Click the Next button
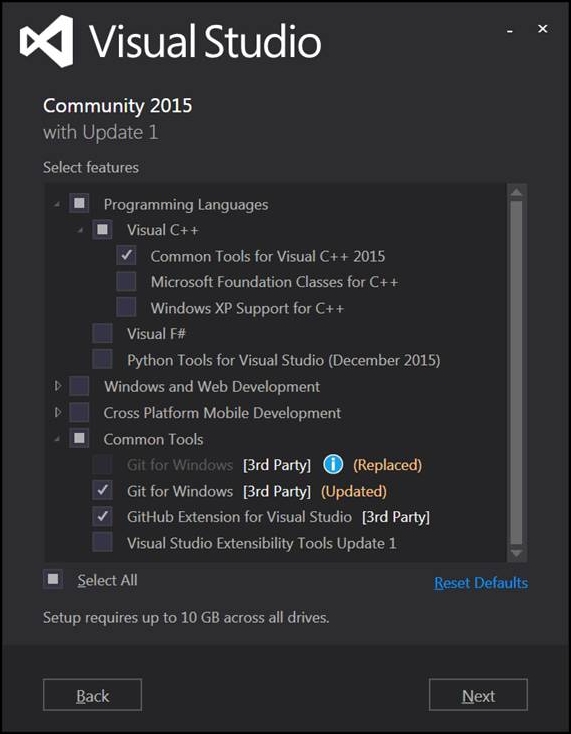Image resolution: width=571 pixels, height=734 pixels. [478, 695]
